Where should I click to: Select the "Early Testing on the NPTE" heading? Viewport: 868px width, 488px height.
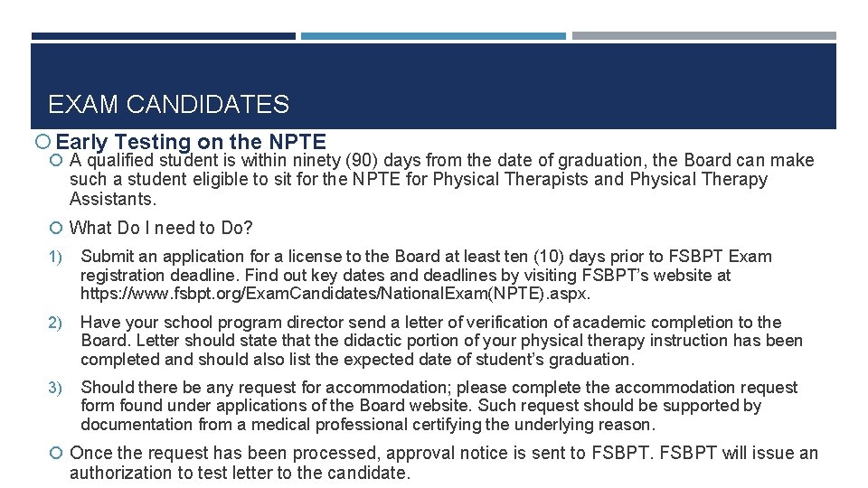click(x=191, y=142)
